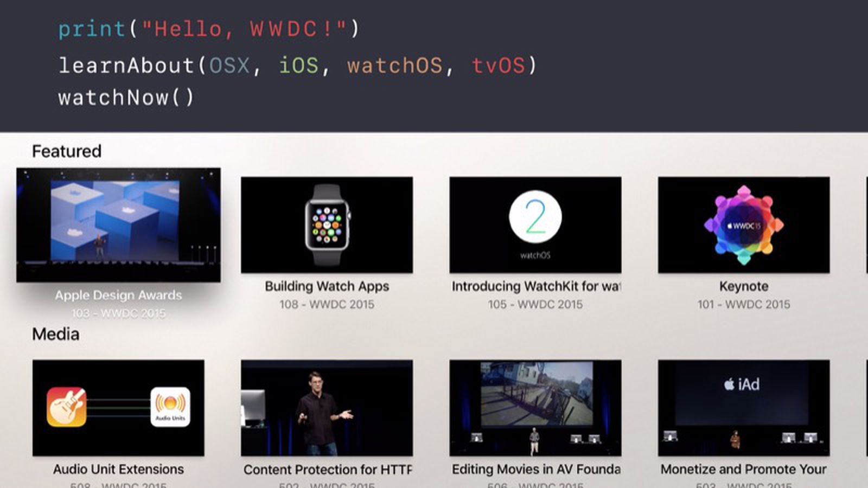
Task: Open Introducing WatchKit for watchOS session
Action: 534,225
